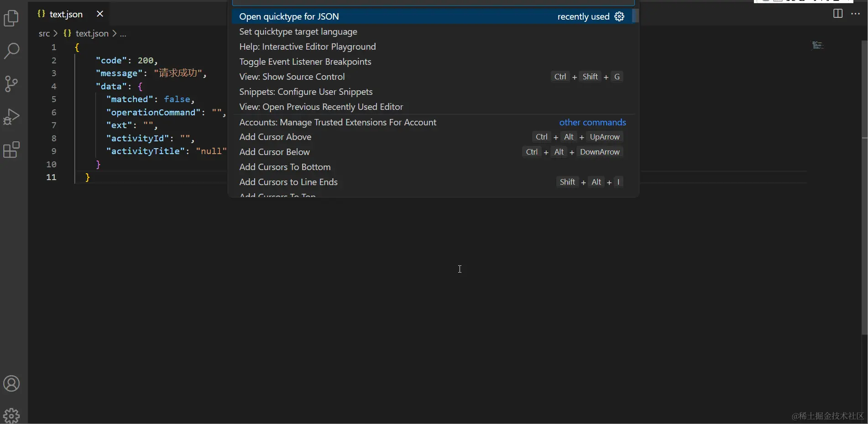This screenshot has width=868, height=424.
Task: Choose Set quicktype target language
Action: click(432, 31)
